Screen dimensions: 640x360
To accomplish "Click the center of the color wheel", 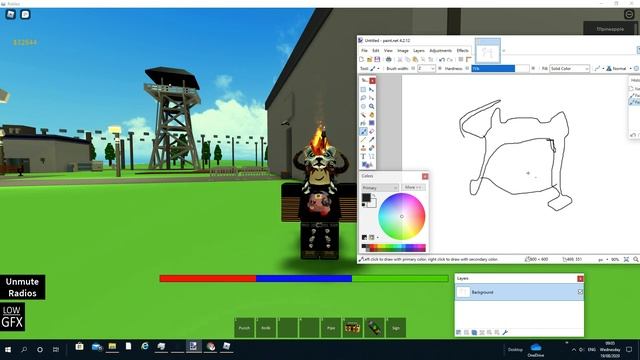I will (402, 216).
